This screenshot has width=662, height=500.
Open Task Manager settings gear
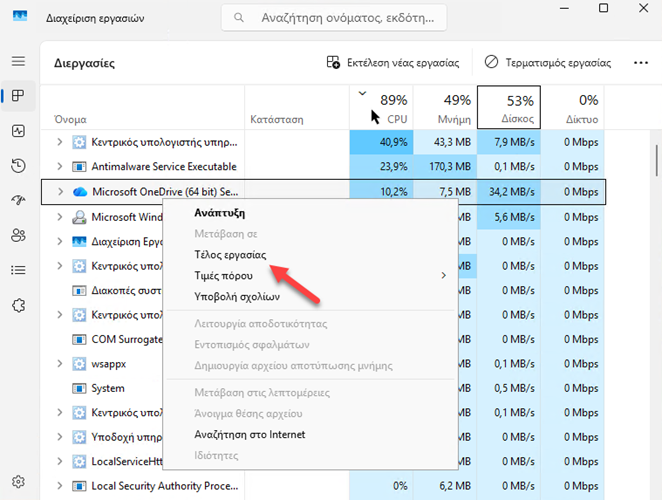(18, 481)
